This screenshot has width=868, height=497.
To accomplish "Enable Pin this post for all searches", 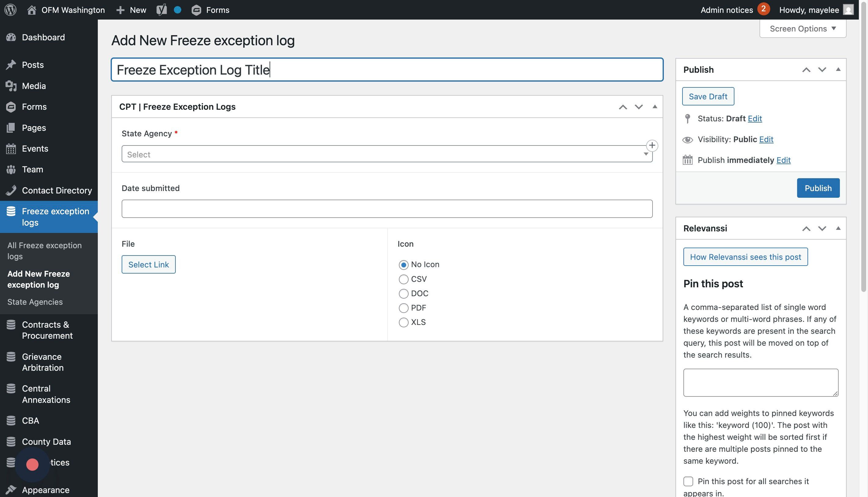I will (x=688, y=481).
